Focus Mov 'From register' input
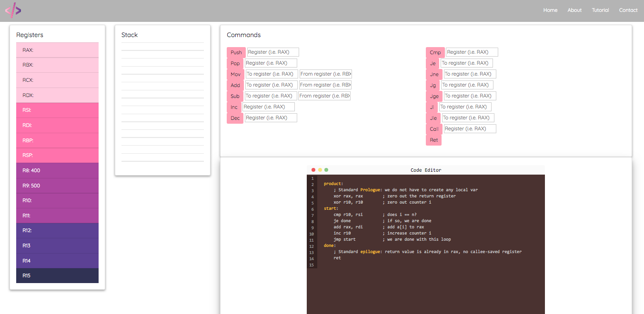Image resolution: width=644 pixels, height=314 pixels. point(326,74)
